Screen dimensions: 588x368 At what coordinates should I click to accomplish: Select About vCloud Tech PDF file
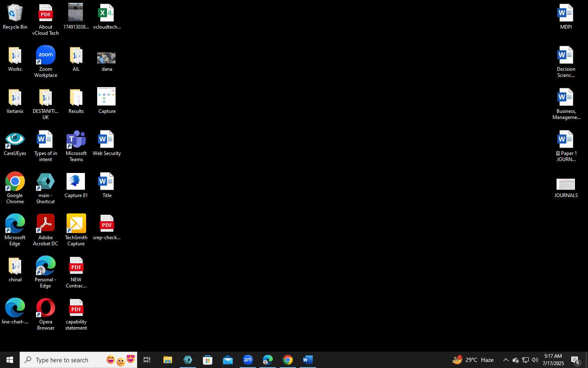coord(46,20)
